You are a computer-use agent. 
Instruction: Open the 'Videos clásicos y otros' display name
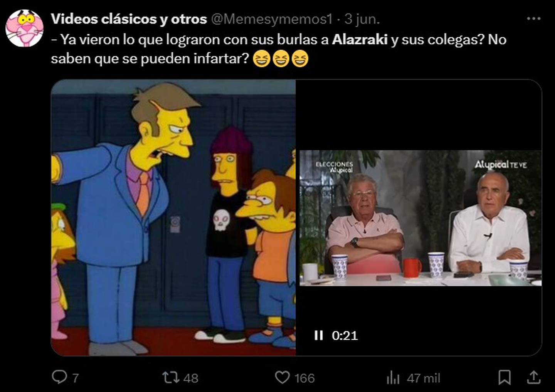click(129, 19)
